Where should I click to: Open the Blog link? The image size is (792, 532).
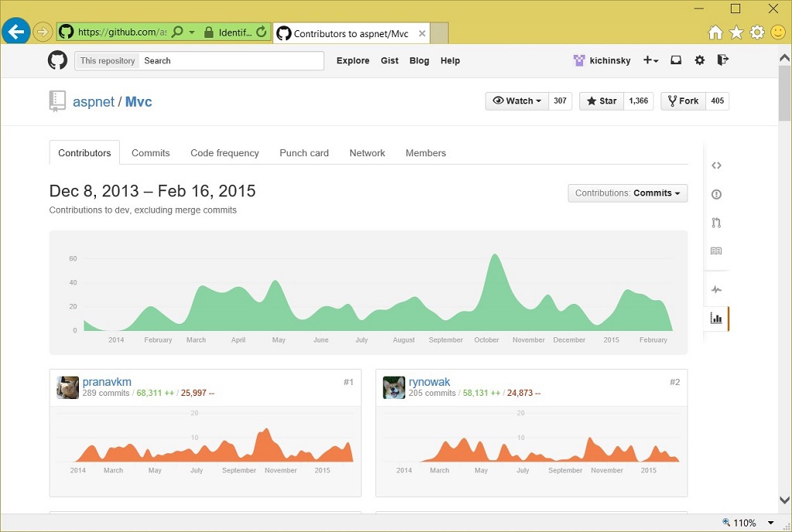point(419,60)
